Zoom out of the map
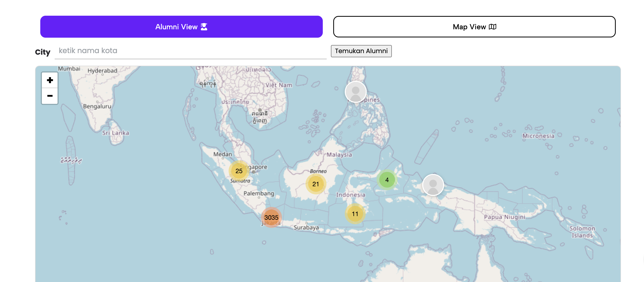The height and width of the screenshot is (282, 644). click(x=50, y=96)
